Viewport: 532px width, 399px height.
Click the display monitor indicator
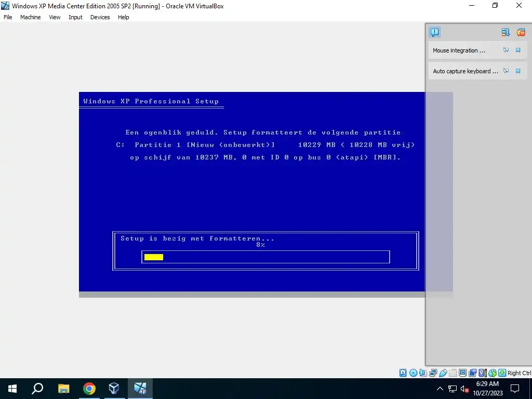(x=462, y=373)
